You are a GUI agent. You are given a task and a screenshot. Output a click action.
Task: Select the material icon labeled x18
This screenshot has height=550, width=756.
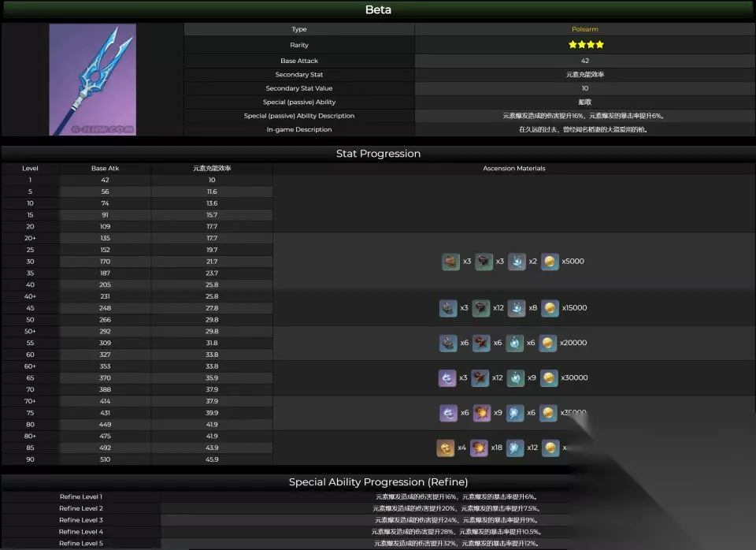pos(479,448)
